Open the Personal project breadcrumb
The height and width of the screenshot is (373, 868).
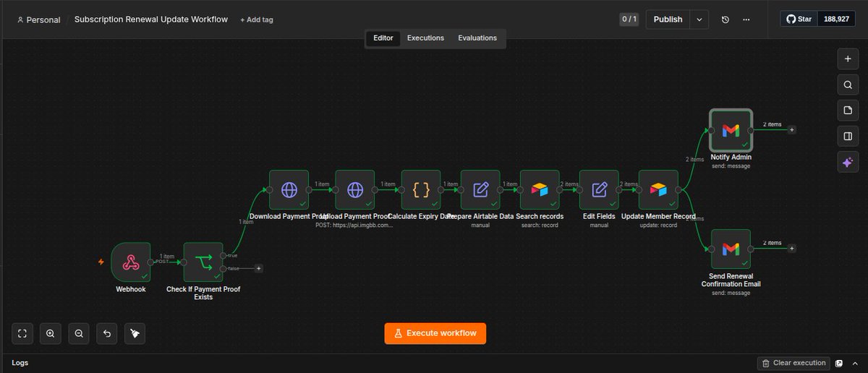[x=38, y=20]
